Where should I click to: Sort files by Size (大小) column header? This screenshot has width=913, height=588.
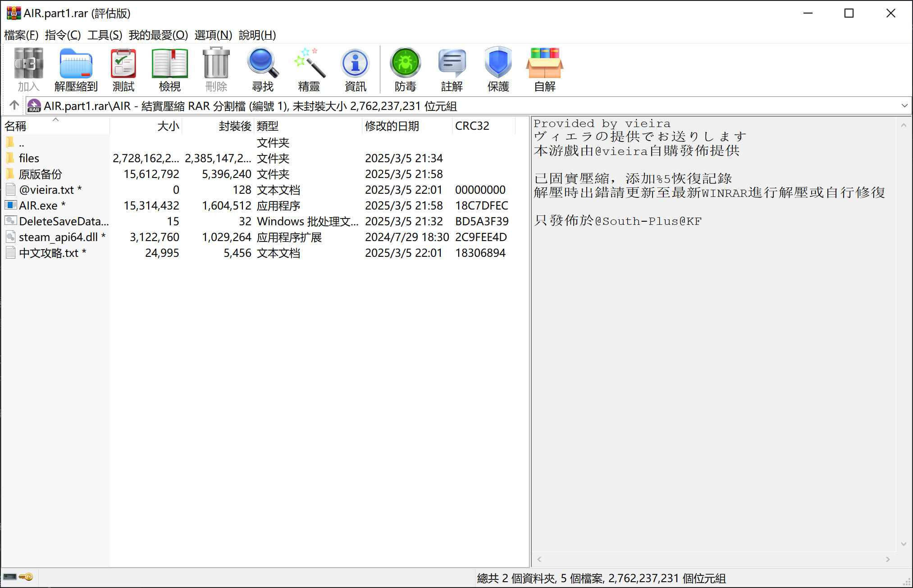click(168, 126)
